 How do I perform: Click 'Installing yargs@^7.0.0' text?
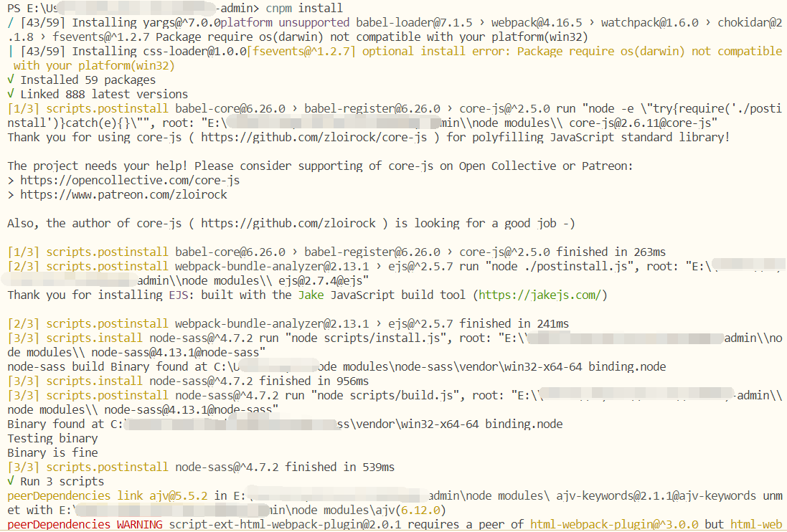(146, 22)
